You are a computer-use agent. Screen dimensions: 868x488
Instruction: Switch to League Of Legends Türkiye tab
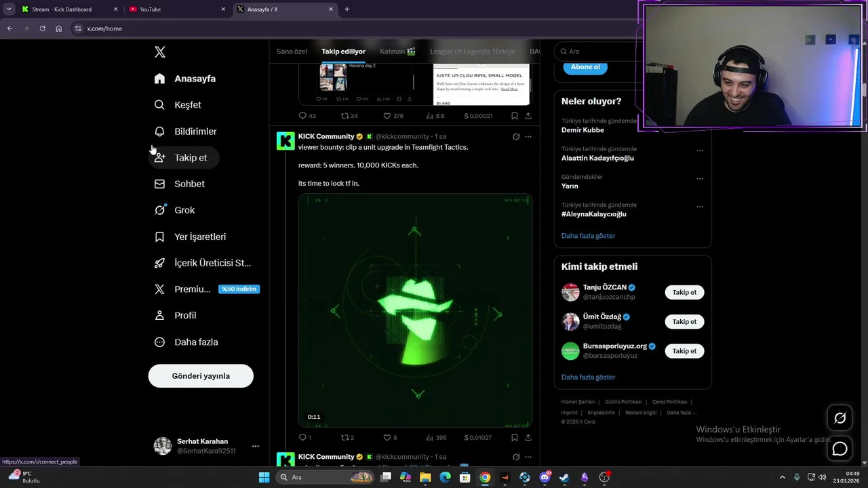473,52
